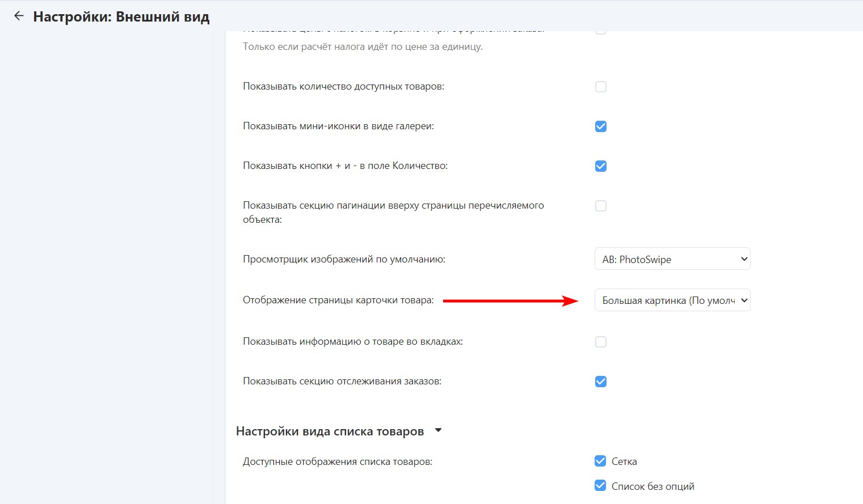Click 'Отображение страницы карточки товара' label
This screenshot has width=863, height=504.
338,300
